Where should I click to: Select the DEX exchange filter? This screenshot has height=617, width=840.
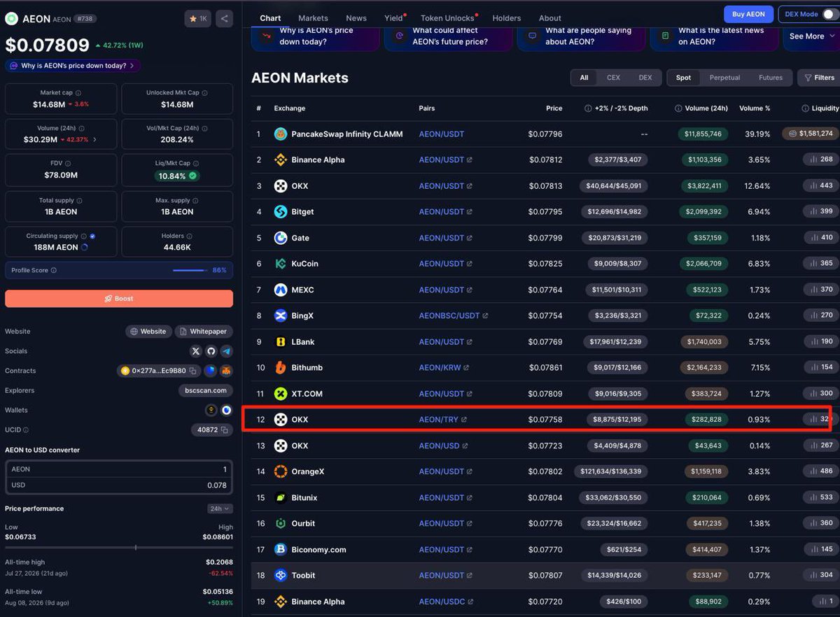645,78
